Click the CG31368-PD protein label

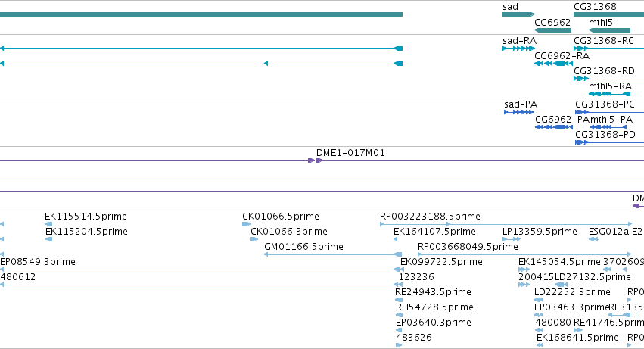[x=605, y=135]
